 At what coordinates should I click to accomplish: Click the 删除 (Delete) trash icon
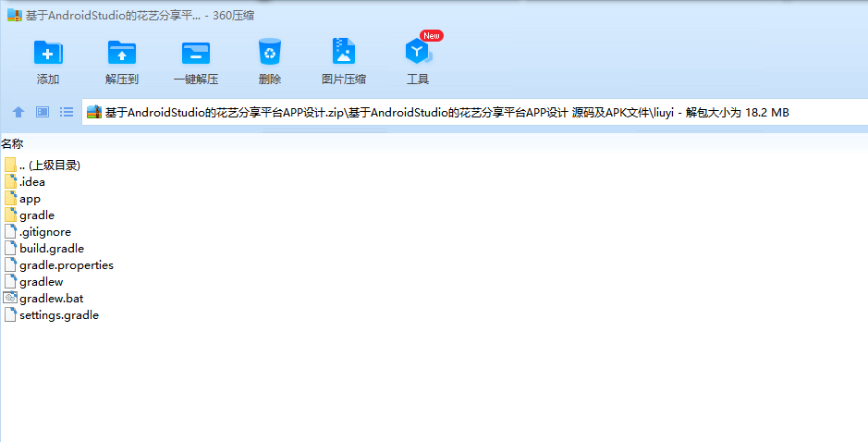pos(270,52)
